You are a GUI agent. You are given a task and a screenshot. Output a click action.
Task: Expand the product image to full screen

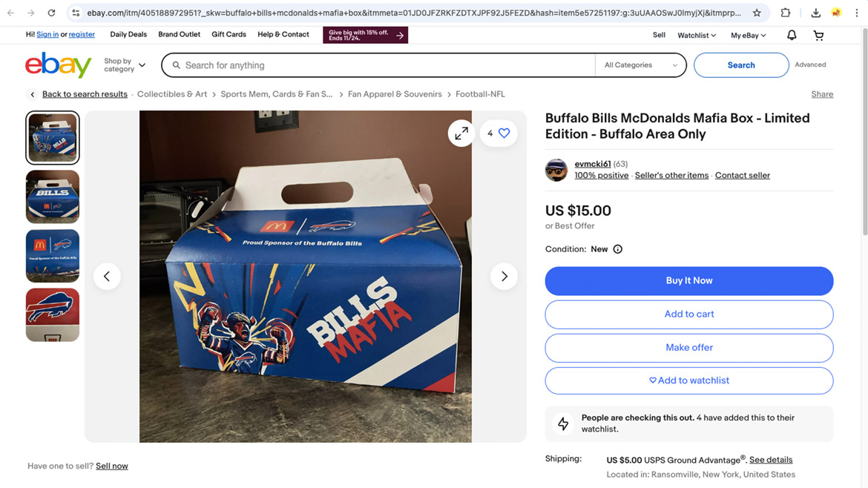coord(461,133)
